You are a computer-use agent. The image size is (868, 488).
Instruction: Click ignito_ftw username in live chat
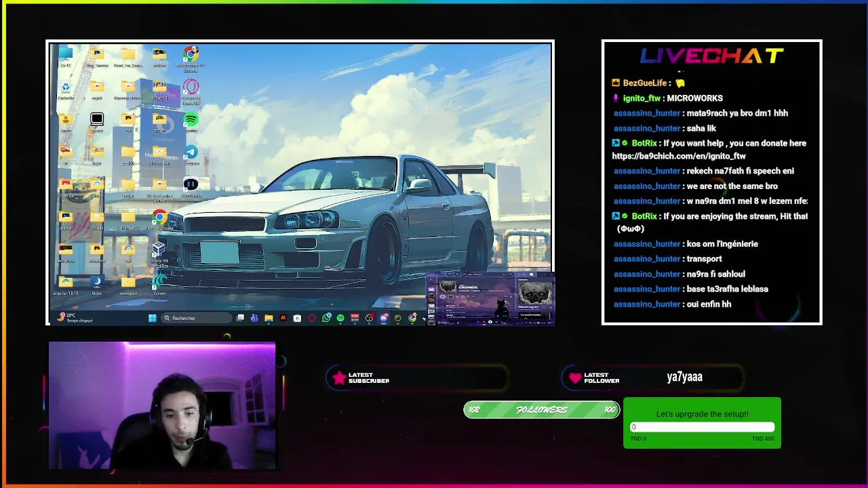[642, 98]
